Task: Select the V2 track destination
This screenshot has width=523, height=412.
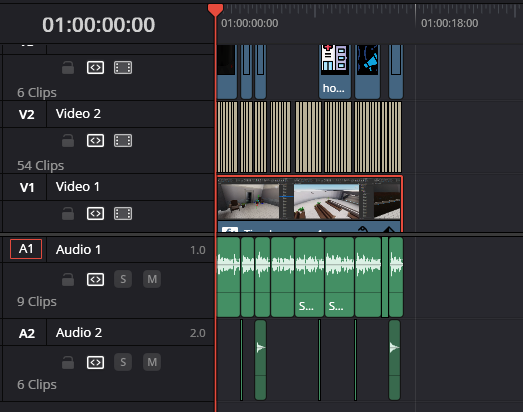Action: coord(27,114)
